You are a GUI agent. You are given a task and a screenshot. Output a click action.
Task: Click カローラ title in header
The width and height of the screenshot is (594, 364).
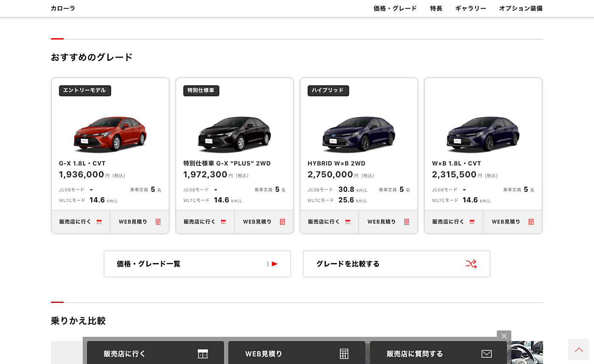(63, 8)
